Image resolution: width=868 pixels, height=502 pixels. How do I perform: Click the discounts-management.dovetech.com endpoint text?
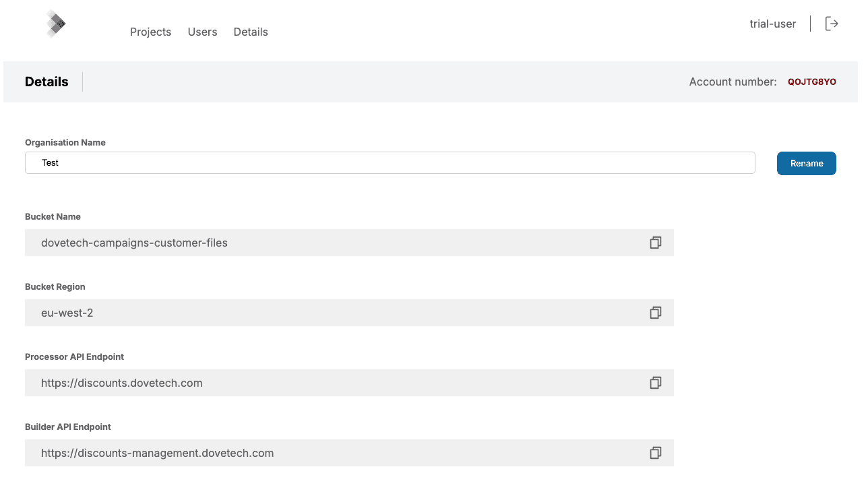click(x=157, y=453)
